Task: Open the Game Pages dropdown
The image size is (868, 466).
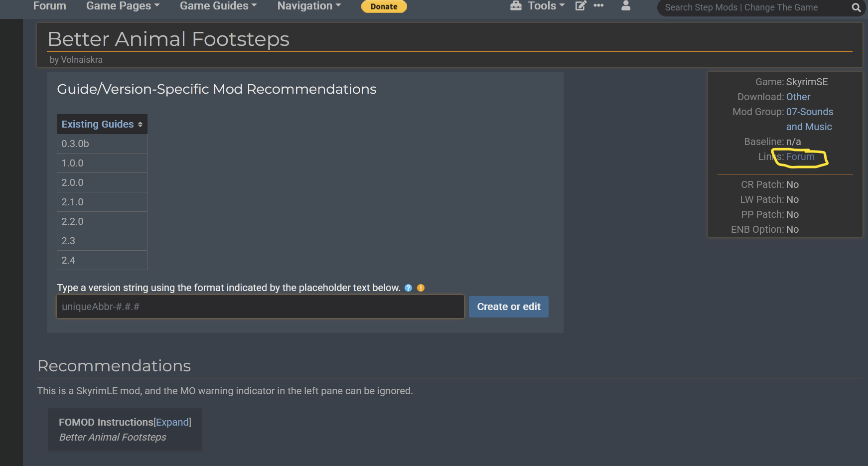Action: tap(123, 6)
